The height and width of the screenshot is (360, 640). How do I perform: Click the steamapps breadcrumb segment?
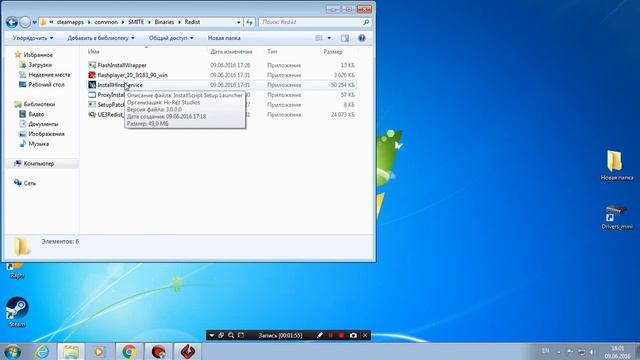click(x=70, y=22)
